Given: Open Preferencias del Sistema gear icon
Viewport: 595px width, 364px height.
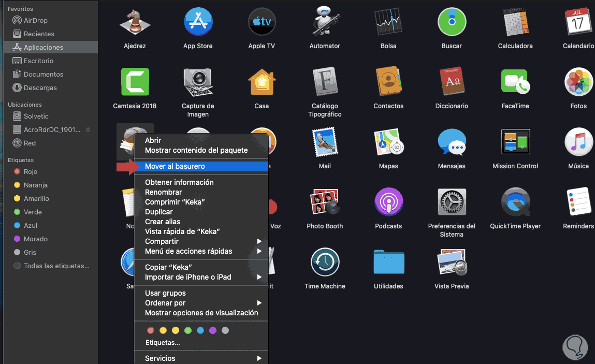Looking at the screenshot, I should pyautogui.click(x=452, y=201).
